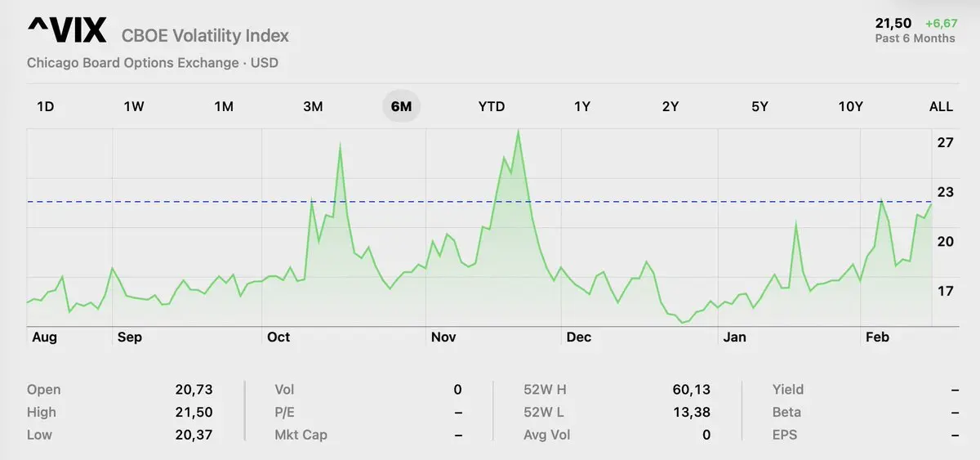980x460 pixels.
Task: Click the Jan axis label
Action: [734, 337]
